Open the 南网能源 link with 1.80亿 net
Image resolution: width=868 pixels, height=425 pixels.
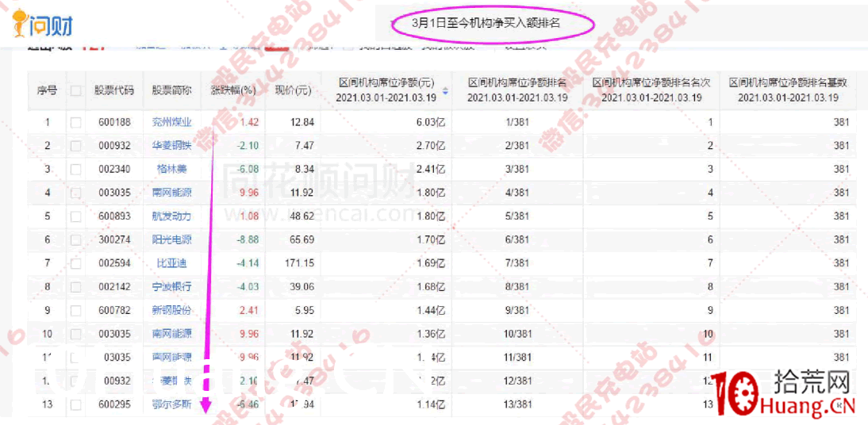171,193
